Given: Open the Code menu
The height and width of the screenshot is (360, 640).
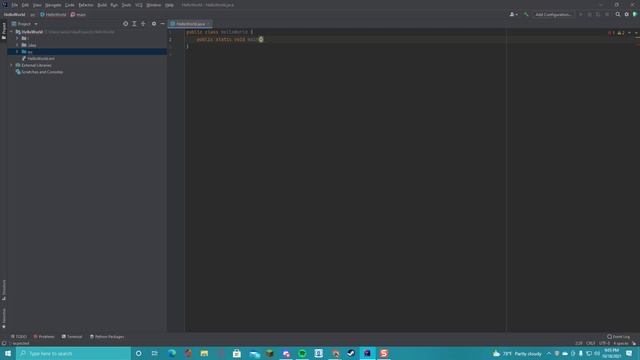Looking at the screenshot, I should tap(70, 5).
